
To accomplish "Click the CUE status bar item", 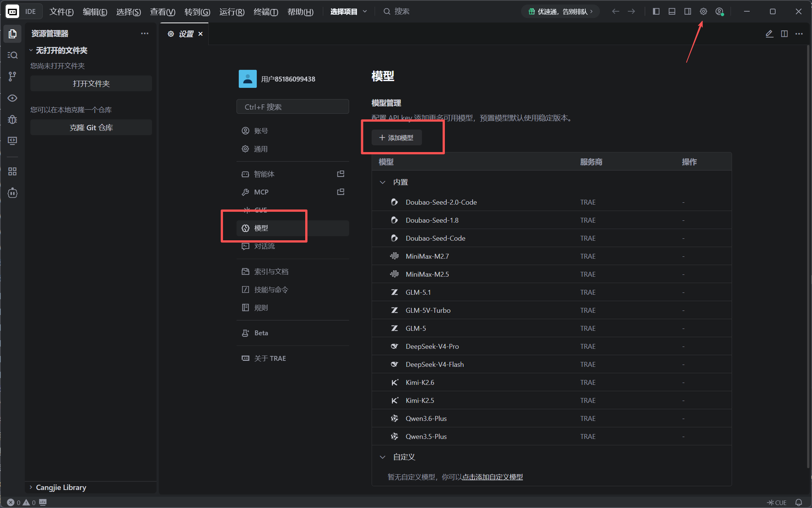I will click(x=776, y=502).
